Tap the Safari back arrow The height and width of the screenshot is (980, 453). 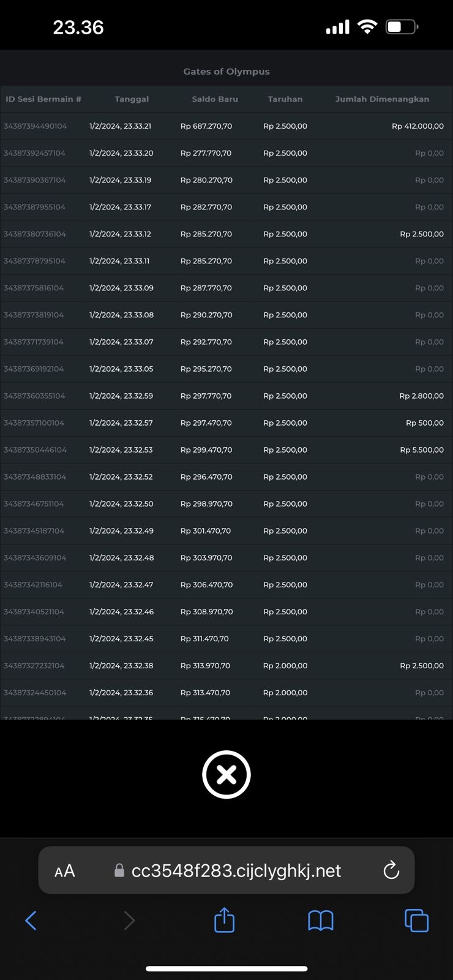point(31,920)
